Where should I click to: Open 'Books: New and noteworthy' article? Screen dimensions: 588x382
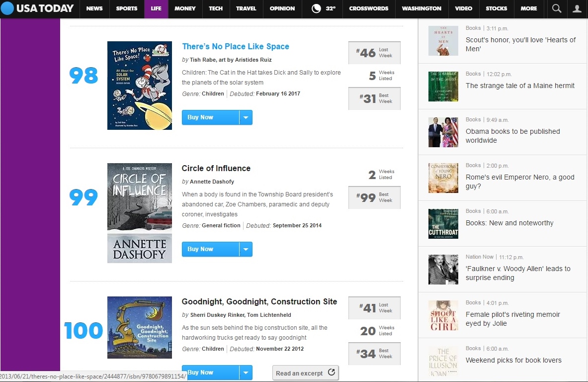pyautogui.click(x=509, y=223)
